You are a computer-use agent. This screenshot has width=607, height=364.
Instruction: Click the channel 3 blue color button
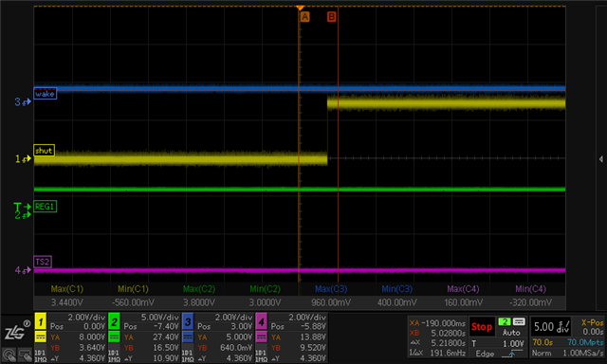pyautogui.click(x=188, y=321)
